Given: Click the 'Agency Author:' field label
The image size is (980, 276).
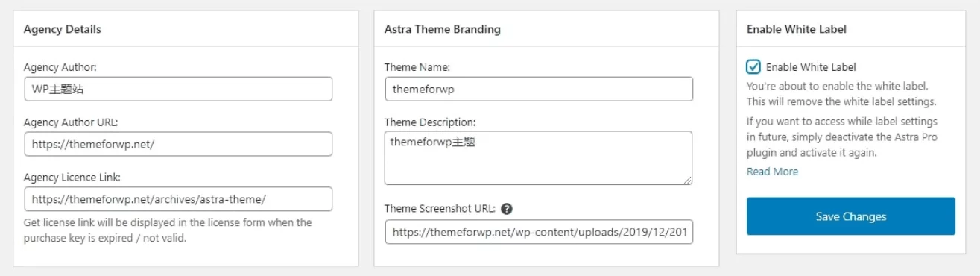Looking at the screenshot, I should (x=60, y=67).
